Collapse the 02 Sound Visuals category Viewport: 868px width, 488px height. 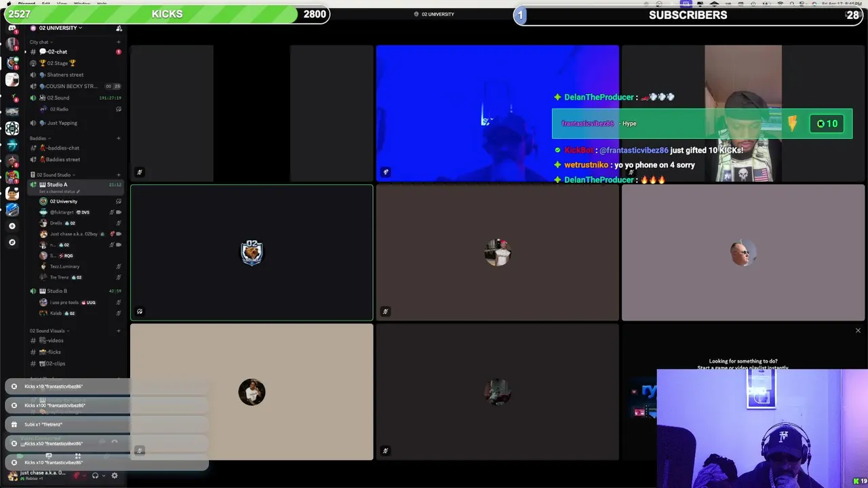click(50, 331)
